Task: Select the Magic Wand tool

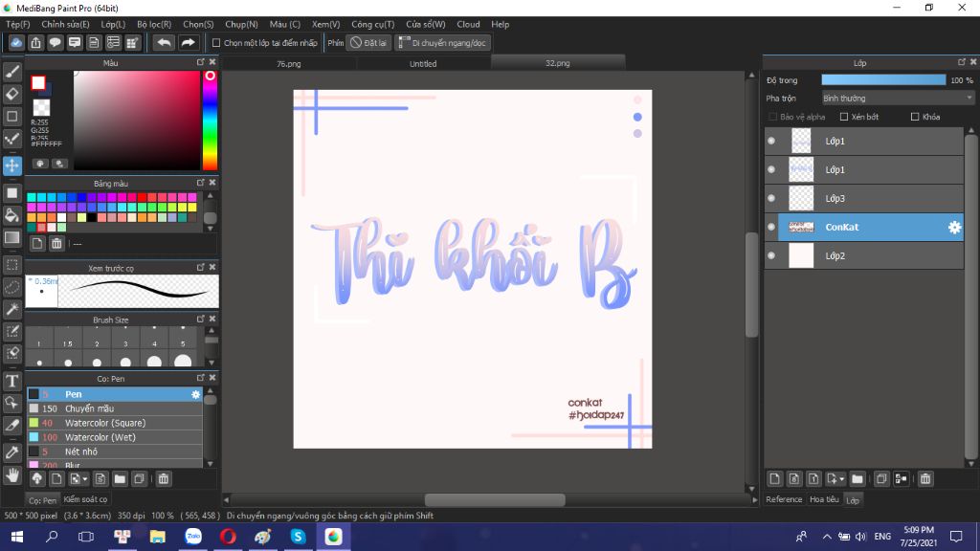Action: click(x=11, y=309)
